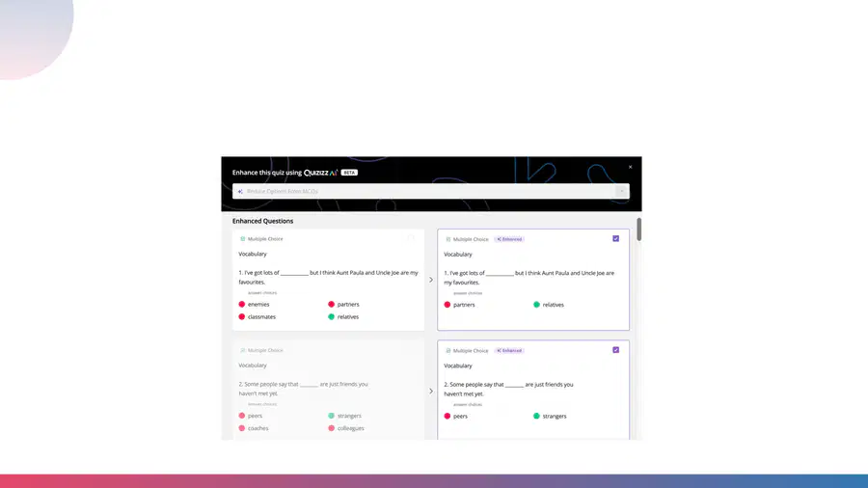
Task: Click the Reduce Options from MCQs prompt field
Action: 431,191
